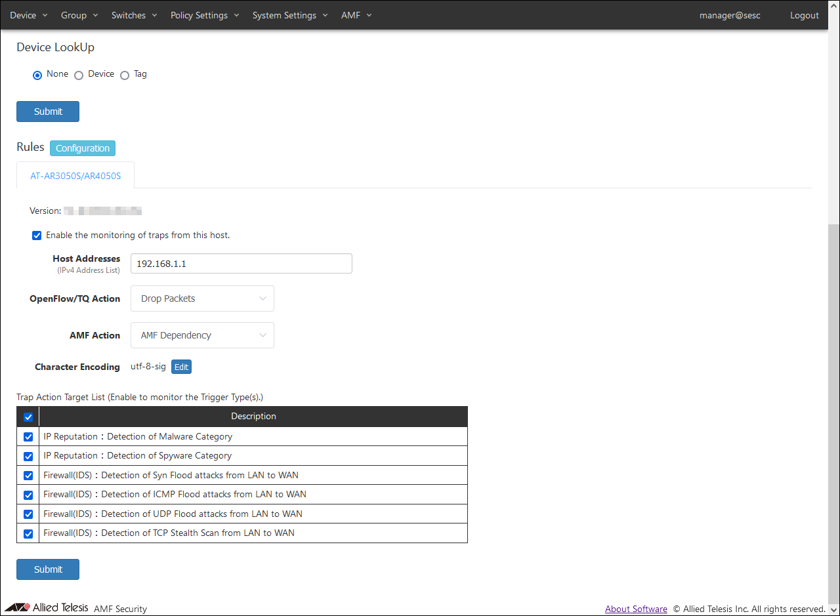The height and width of the screenshot is (616, 840).
Task: Uncheck the TCP Stealth Scan row
Action: (x=28, y=533)
